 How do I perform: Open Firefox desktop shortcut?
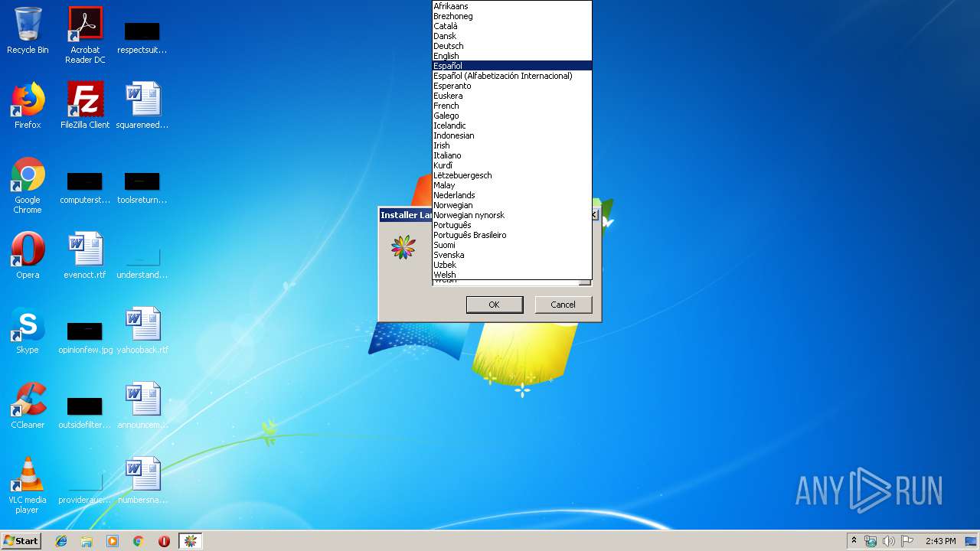(x=28, y=106)
